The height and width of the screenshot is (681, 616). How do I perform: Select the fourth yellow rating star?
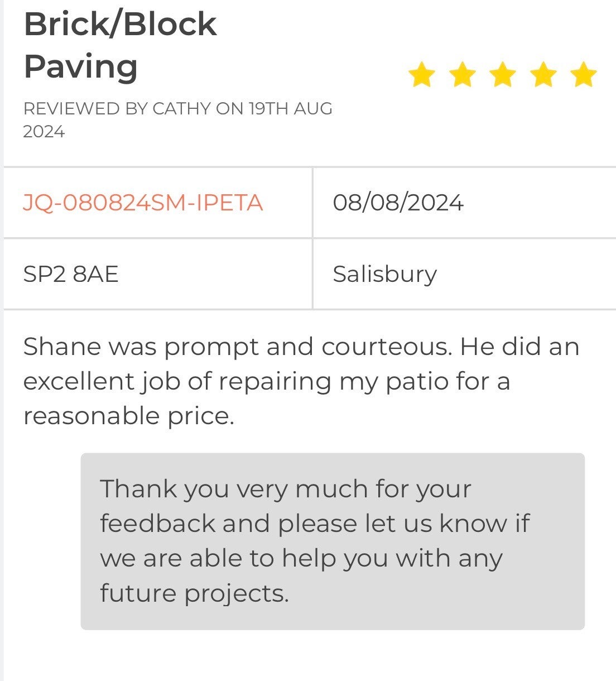[x=544, y=75]
